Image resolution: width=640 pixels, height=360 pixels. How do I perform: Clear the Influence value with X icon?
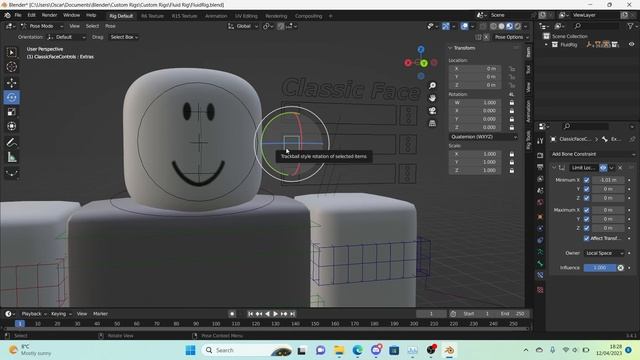[x=620, y=268]
